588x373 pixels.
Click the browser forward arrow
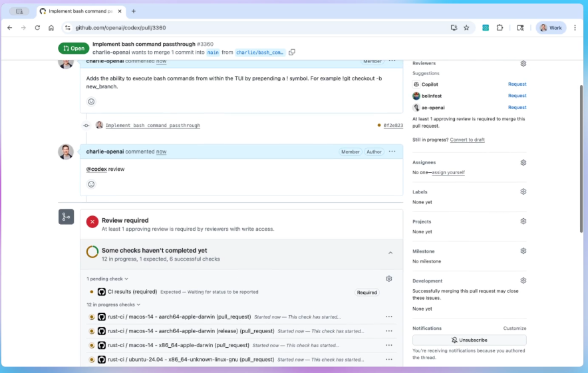click(23, 28)
